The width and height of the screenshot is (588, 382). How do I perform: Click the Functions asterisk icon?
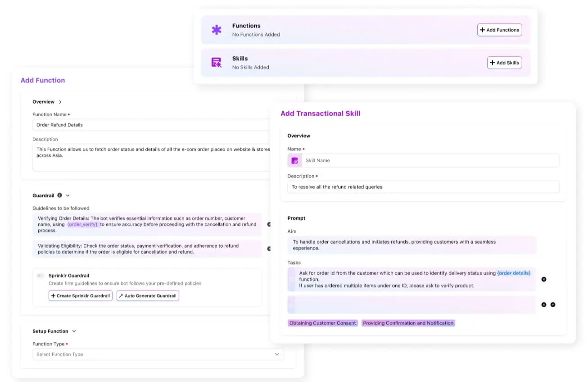pos(217,30)
